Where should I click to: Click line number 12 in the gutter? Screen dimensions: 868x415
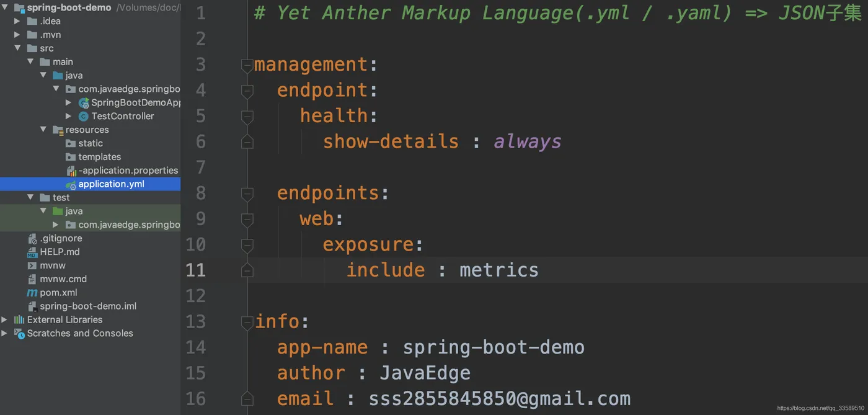(196, 296)
